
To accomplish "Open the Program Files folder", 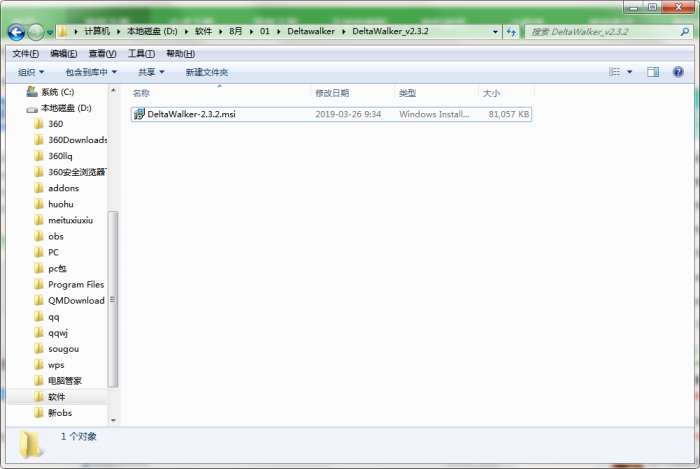I will coord(69,284).
